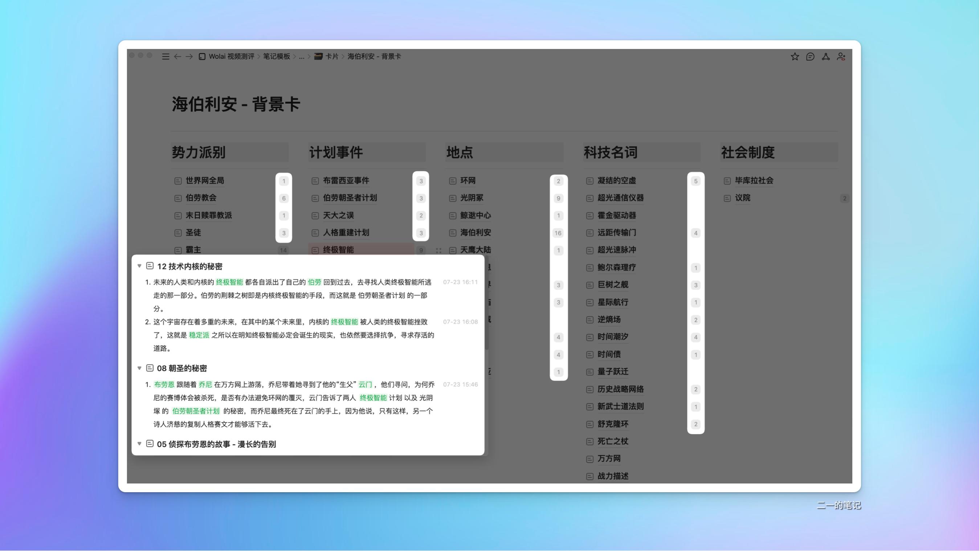The width and height of the screenshot is (980, 551).
Task: Open the sidebar via the hamburger icon
Action: tap(166, 56)
